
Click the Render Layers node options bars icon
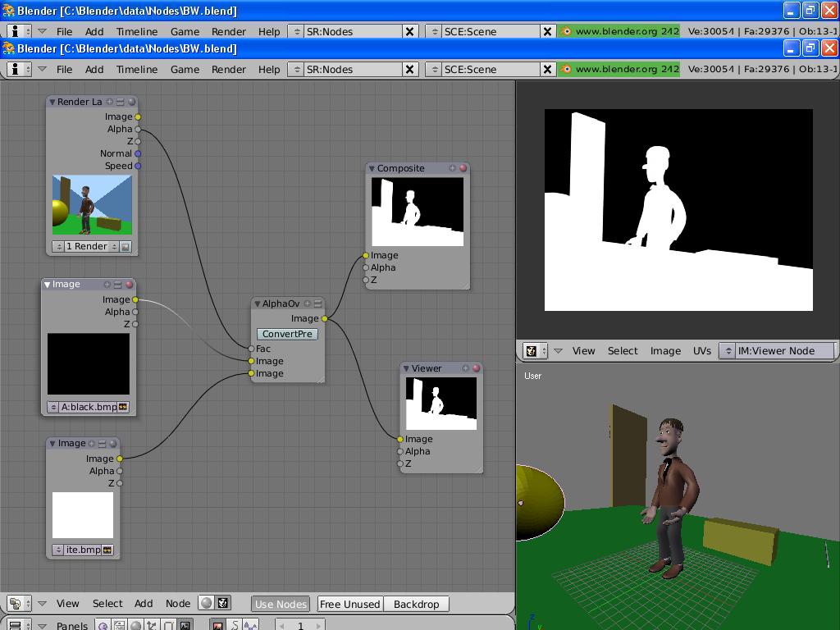click(120, 101)
